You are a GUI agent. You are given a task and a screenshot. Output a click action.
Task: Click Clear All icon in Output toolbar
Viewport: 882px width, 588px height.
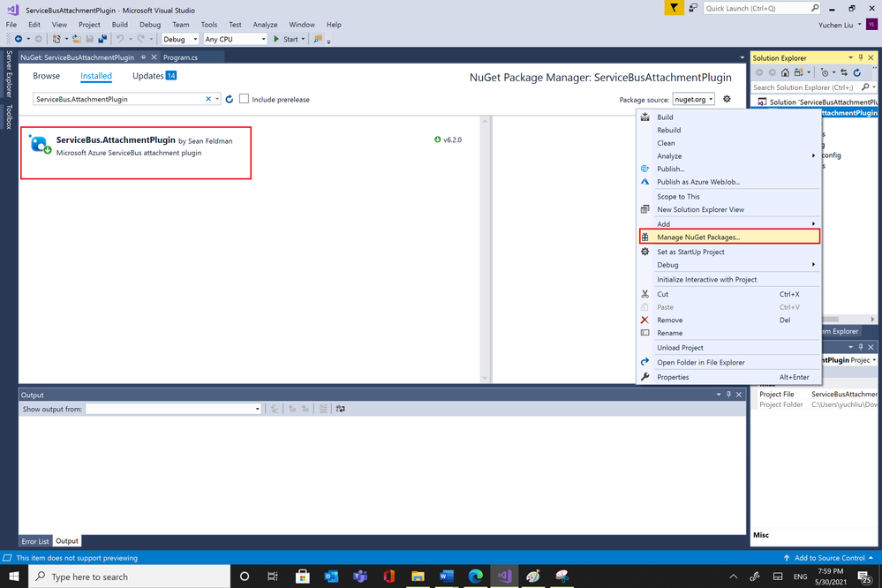coord(323,409)
